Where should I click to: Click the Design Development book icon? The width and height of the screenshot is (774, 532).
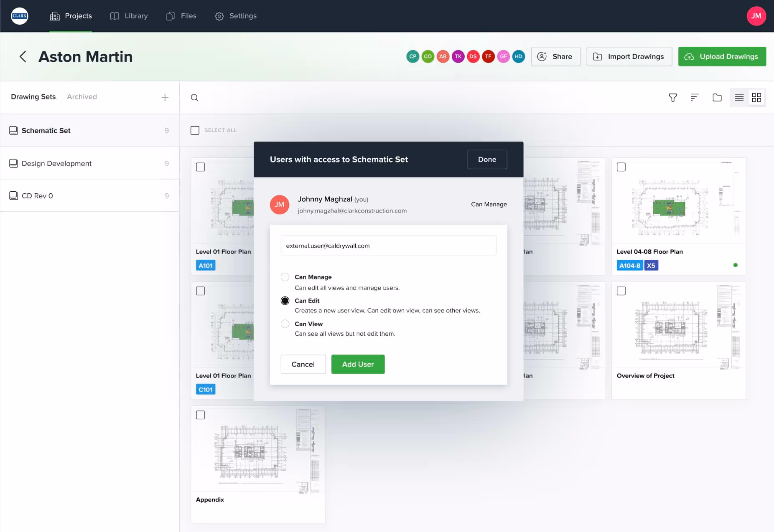pos(14,163)
